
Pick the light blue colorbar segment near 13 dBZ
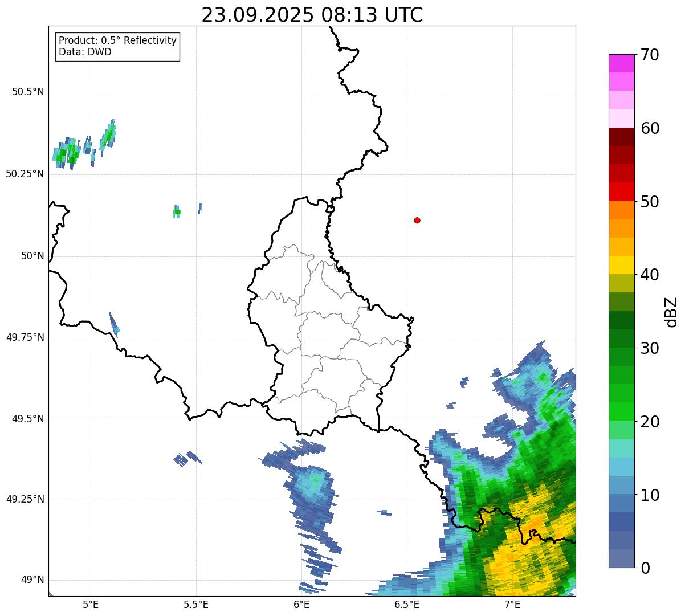[x=621, y=467]
